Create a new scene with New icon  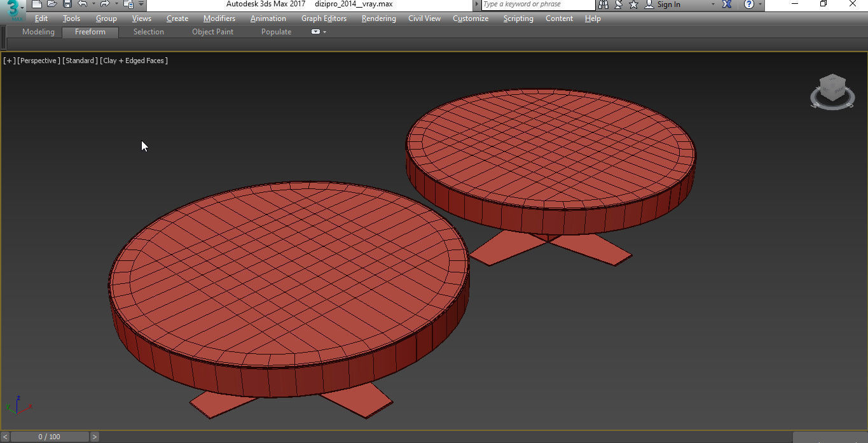pyautogui.click(x=37, y=4)
